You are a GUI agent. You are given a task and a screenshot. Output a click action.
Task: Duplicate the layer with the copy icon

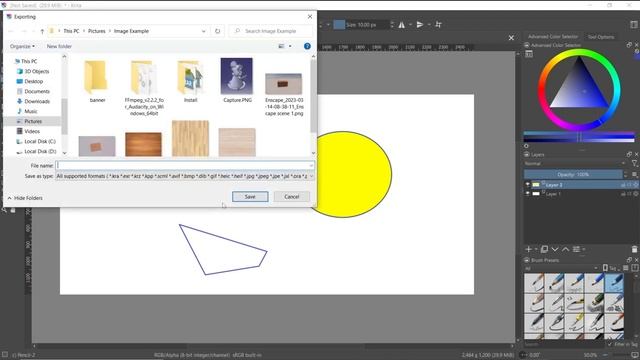[x=544, y=249]
